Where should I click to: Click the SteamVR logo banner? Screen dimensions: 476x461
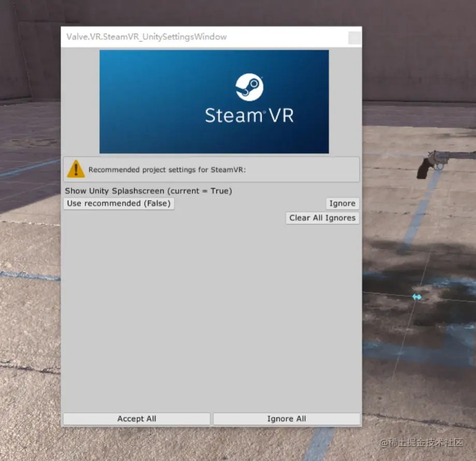214,101
